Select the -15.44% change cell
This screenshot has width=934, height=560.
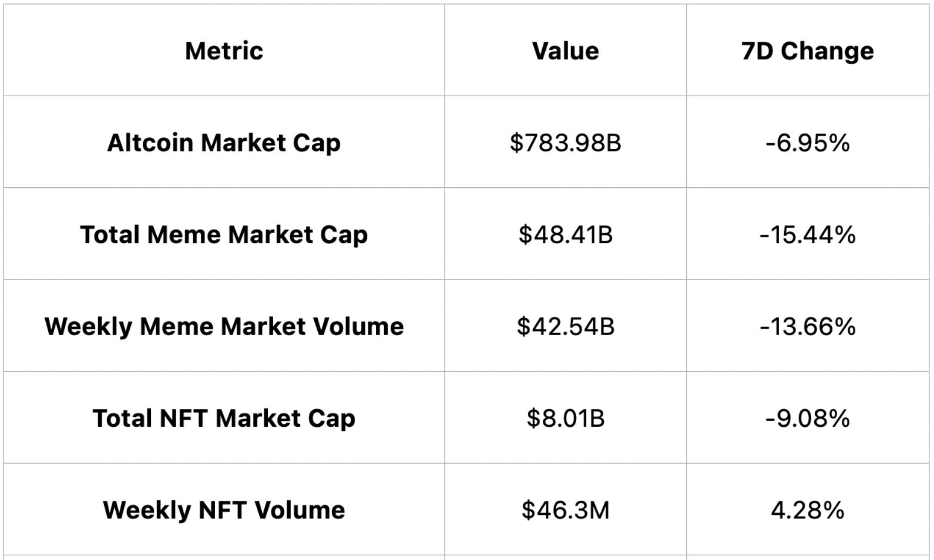[807, 234]
